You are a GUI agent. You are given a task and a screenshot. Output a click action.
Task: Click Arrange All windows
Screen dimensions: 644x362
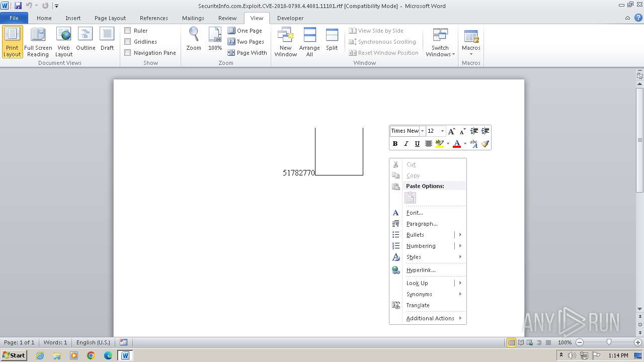pyautogui.click(x=309, y=42)
